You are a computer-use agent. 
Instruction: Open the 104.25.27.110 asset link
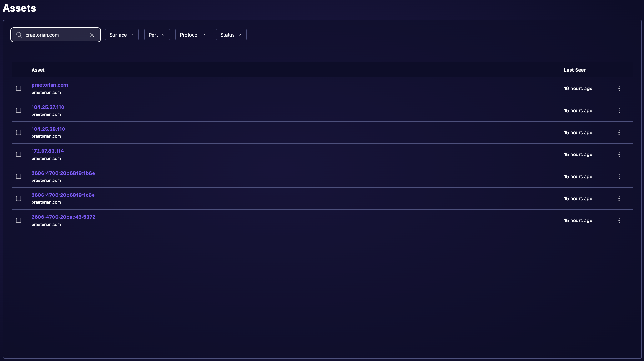[48, 107]
